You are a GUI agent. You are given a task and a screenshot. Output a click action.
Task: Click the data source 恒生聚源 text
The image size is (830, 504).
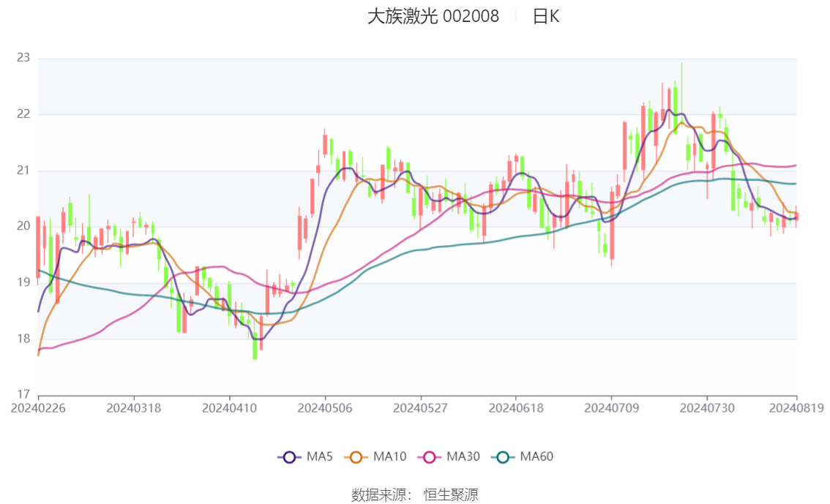tap(450, 495)
